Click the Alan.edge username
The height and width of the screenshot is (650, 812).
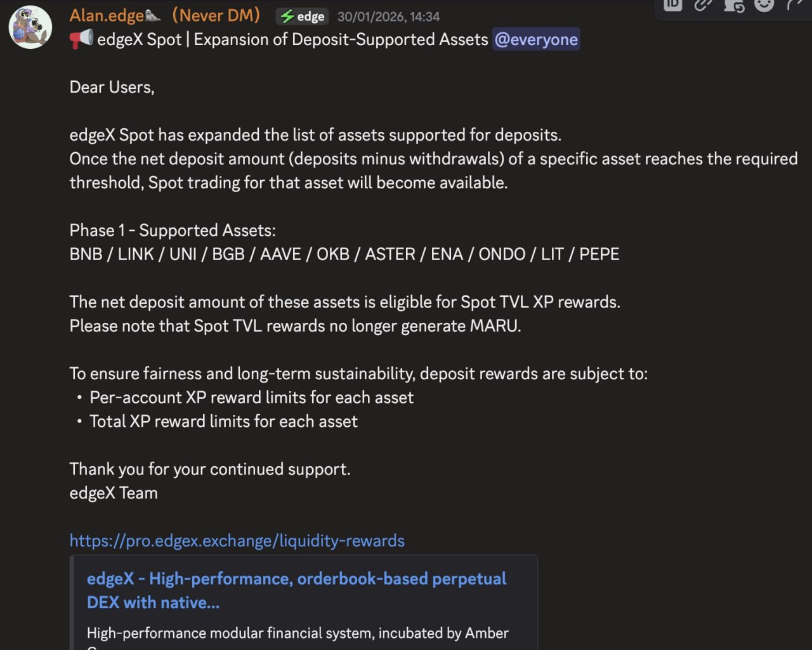coord(107,15)
